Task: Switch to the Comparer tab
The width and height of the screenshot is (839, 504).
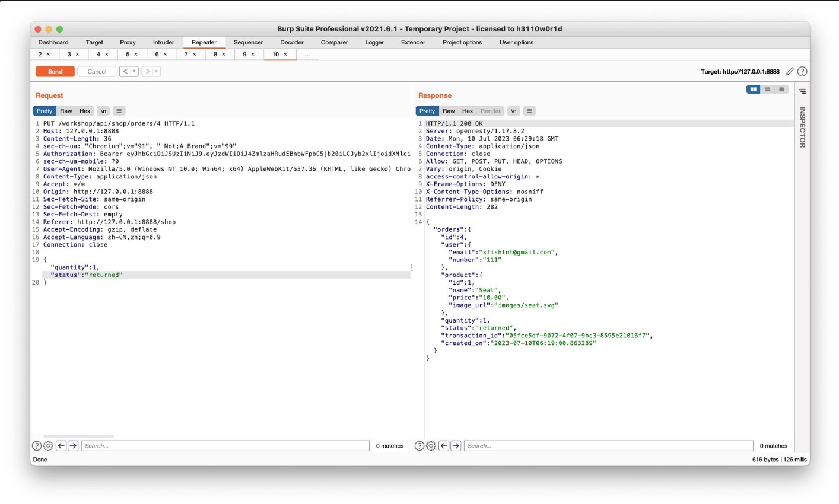Action: click(335, 43)
